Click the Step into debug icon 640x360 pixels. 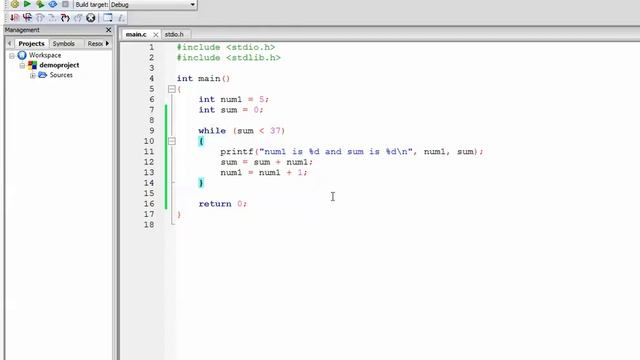pyautogui.click(x=53, y=18)
